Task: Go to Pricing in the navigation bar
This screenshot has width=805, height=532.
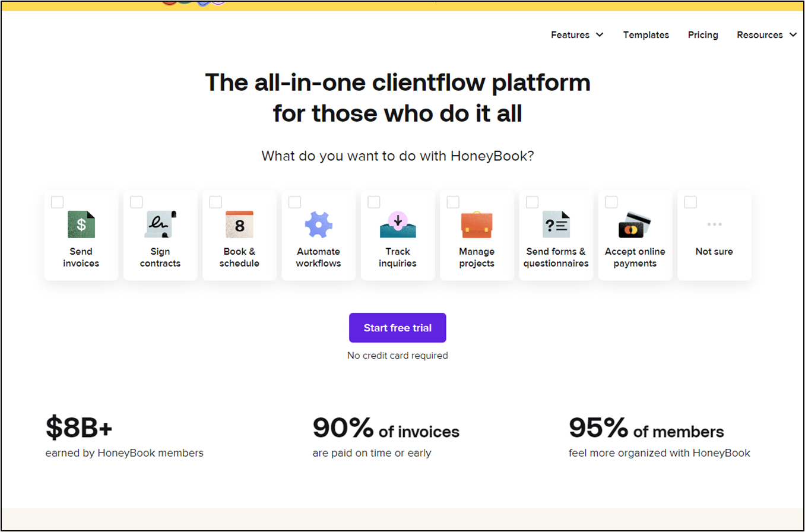Action: pos(703,35)
